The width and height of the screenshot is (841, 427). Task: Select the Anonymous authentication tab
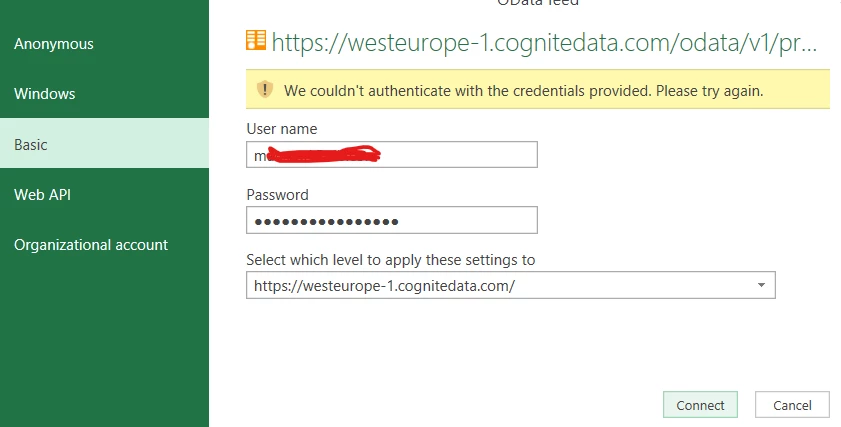[54, 44]
